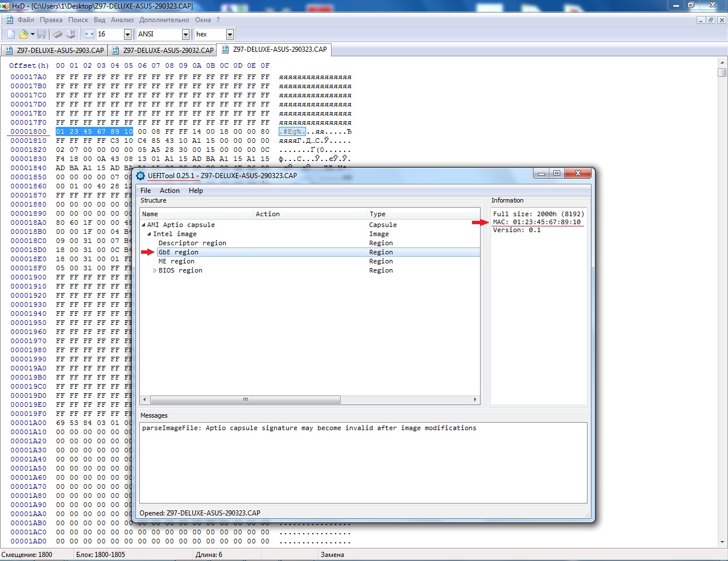Image resolution: width=728 pixels, height=561 pixels.
Task: Click the Open disk icon in HxD toolbar
Action: click(71, 34)
